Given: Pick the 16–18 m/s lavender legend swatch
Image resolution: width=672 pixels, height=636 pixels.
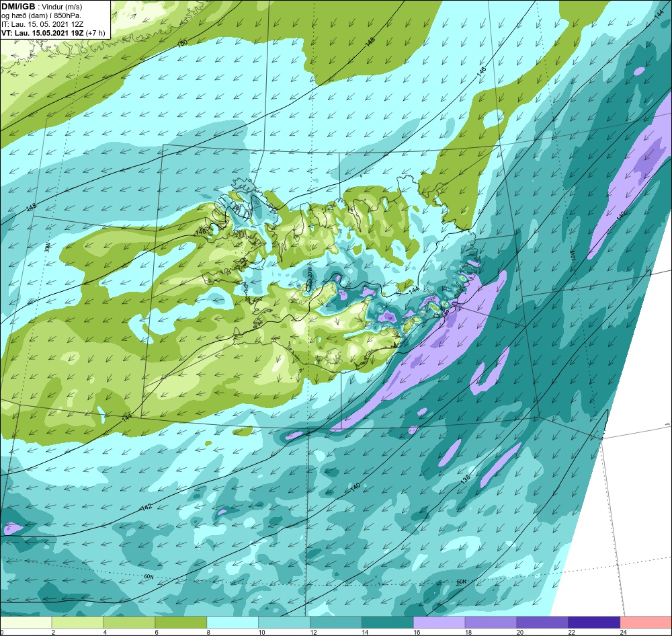Looking at the screenshot, I should (439, 622).
